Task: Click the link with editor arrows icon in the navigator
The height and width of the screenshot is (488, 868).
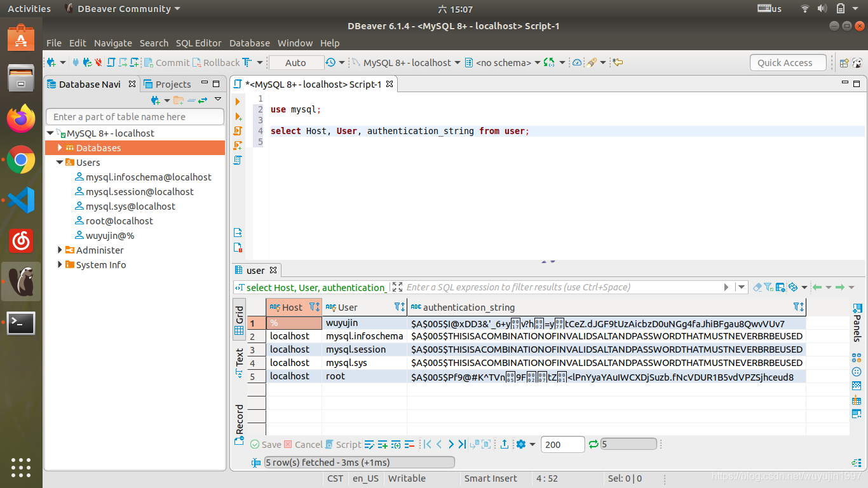Action: tap(202, 100)
